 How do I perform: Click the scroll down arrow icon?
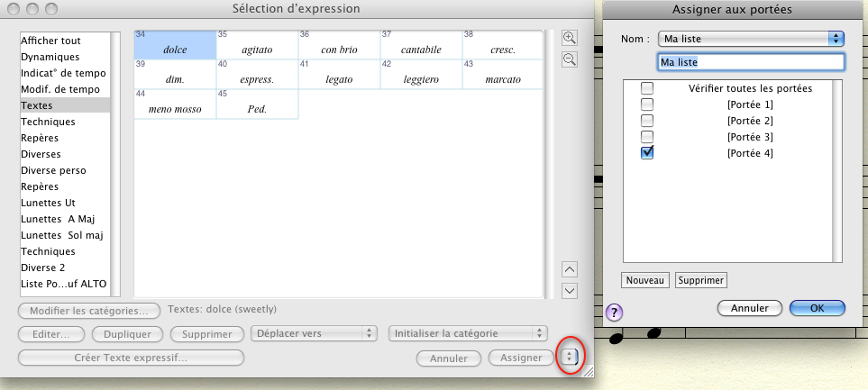[x=569, y=290]
